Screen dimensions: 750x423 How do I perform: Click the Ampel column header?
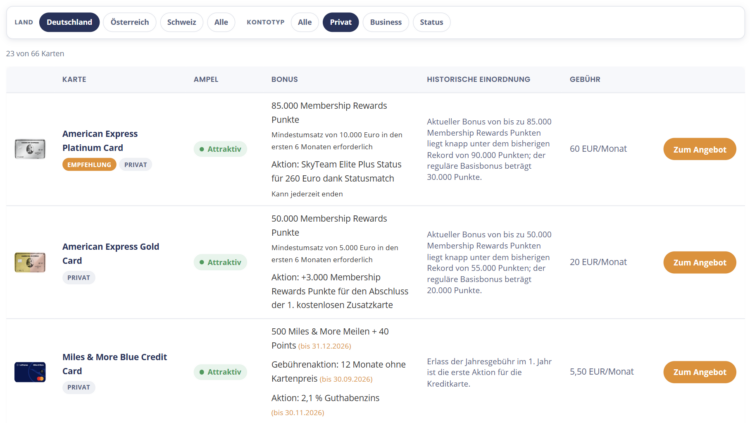pyautogui.click(x=206, y=79)
